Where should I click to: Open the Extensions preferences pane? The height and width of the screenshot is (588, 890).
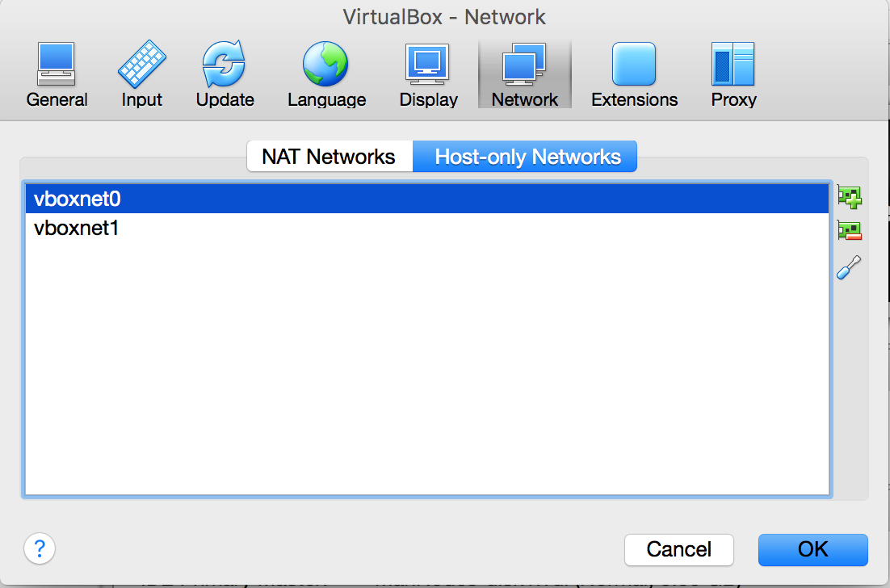click(x=634, y=74)
